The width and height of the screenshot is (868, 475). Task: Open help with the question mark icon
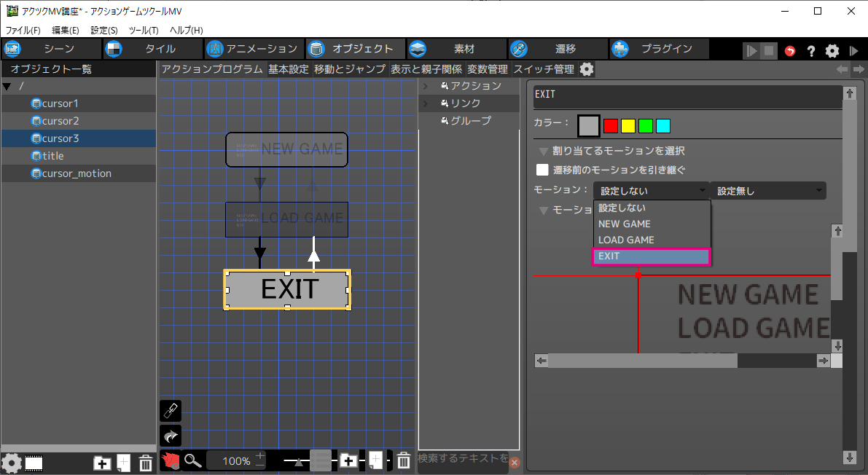click(810, 50)
